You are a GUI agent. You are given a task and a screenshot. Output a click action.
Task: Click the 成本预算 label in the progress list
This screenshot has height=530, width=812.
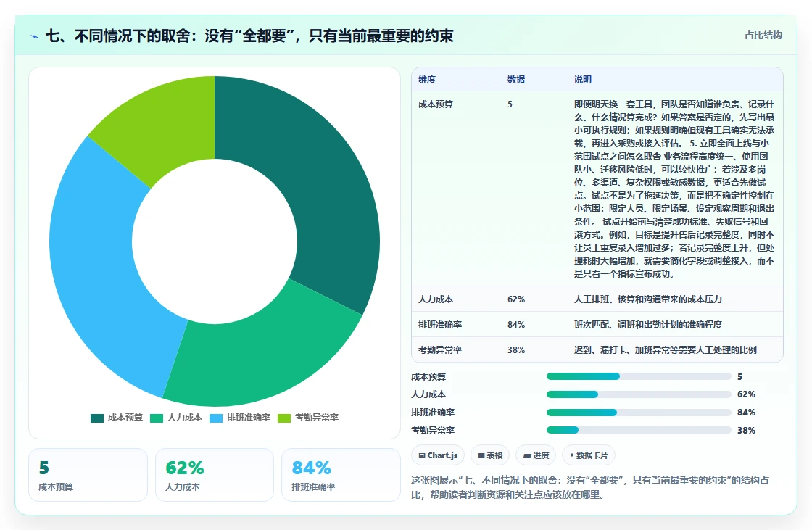tap(428, 376)
